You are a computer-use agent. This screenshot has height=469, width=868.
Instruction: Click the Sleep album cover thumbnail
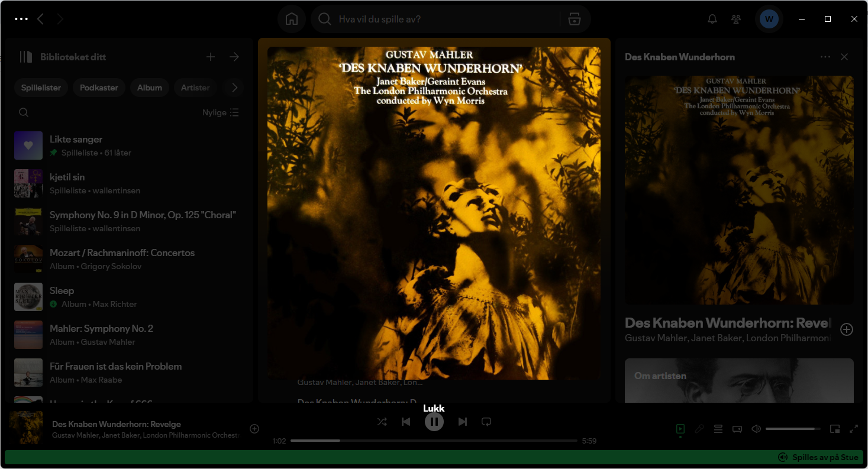(28, 297)
